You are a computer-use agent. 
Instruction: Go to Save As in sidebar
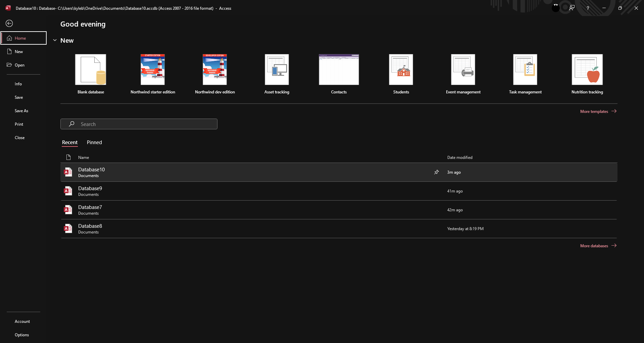(x=21, y=111)
